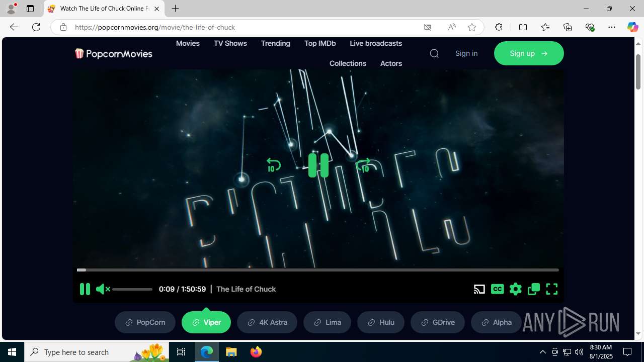Open the browser profile icon
This screenshot has height=362, width=644.
coord(11,9)
